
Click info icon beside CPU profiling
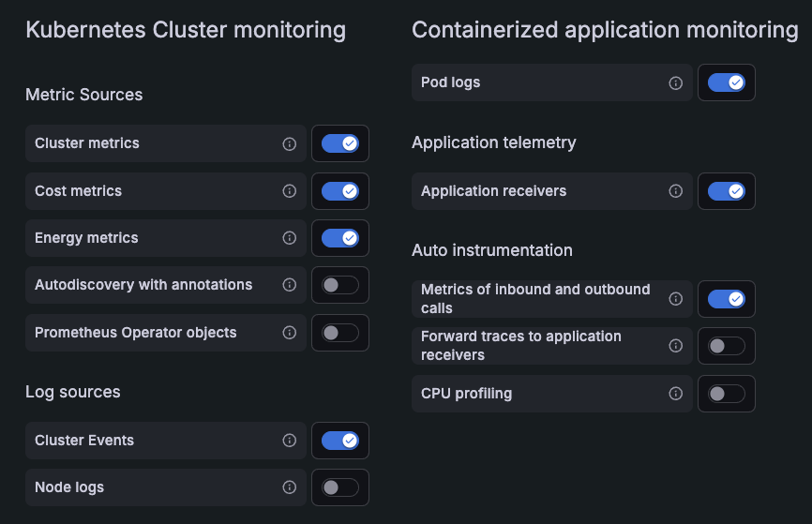click(x=675, y=394)
